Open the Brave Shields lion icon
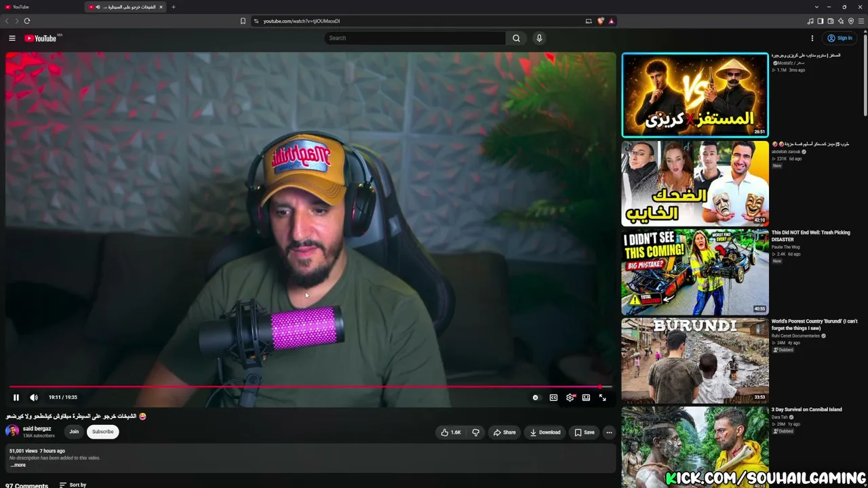This screenshot has width=868, height=488. (x=600, y=21)
